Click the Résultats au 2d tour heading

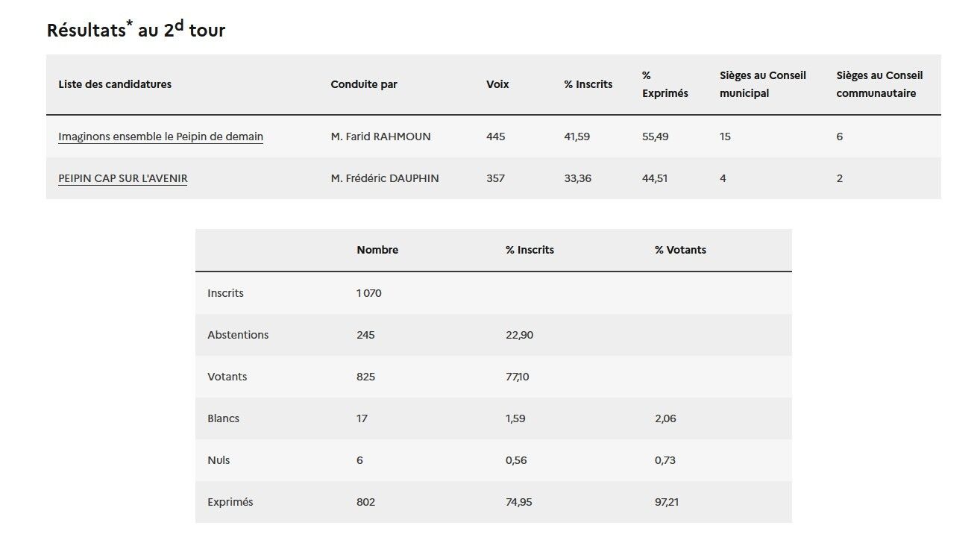(x=136, y=29)
